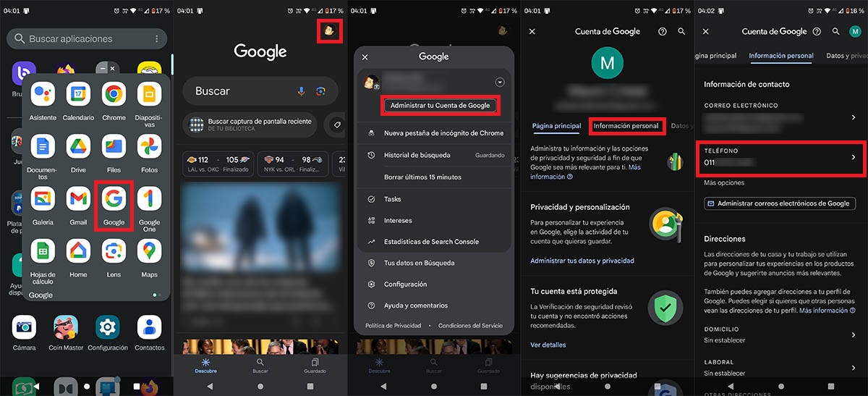Tap the Google app icon in the folder

(x=114, y=199)
